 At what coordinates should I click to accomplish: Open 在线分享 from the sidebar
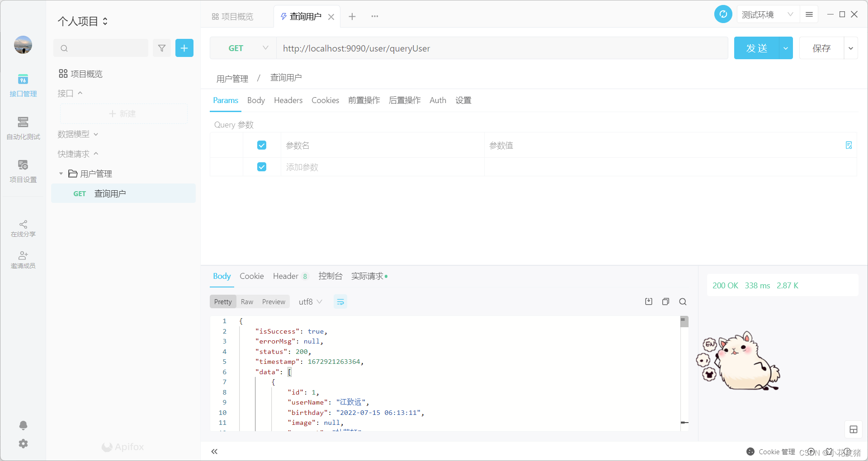point(23,229)
